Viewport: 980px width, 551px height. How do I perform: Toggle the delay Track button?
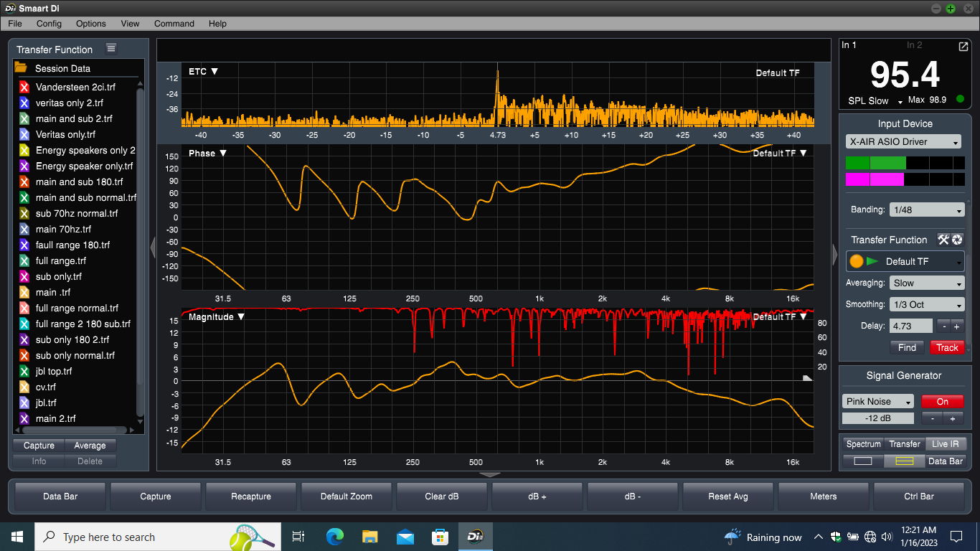pyautogui.click(x=947, y=347)
